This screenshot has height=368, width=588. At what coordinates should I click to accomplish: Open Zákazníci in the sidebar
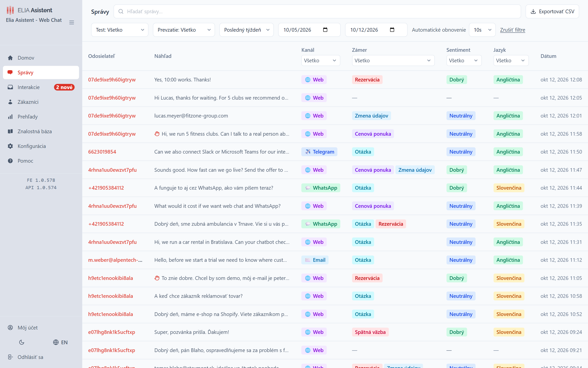[x=41, y=102]
